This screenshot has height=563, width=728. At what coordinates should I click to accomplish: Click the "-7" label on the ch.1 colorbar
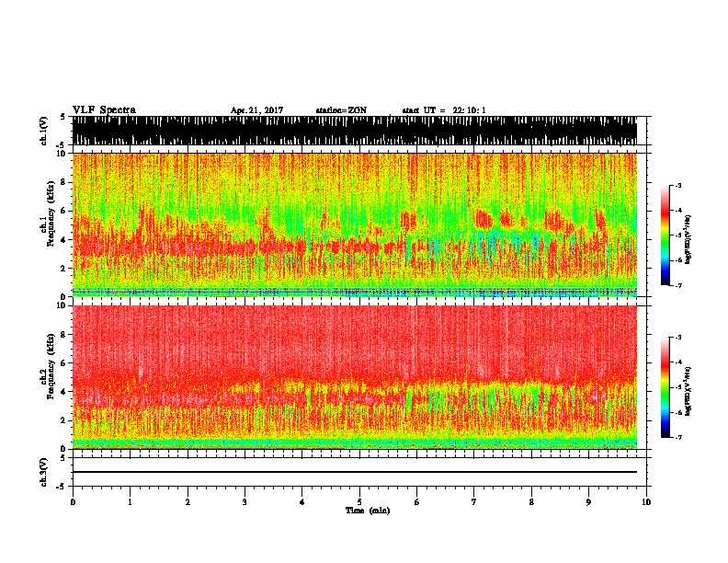(677, 285)
